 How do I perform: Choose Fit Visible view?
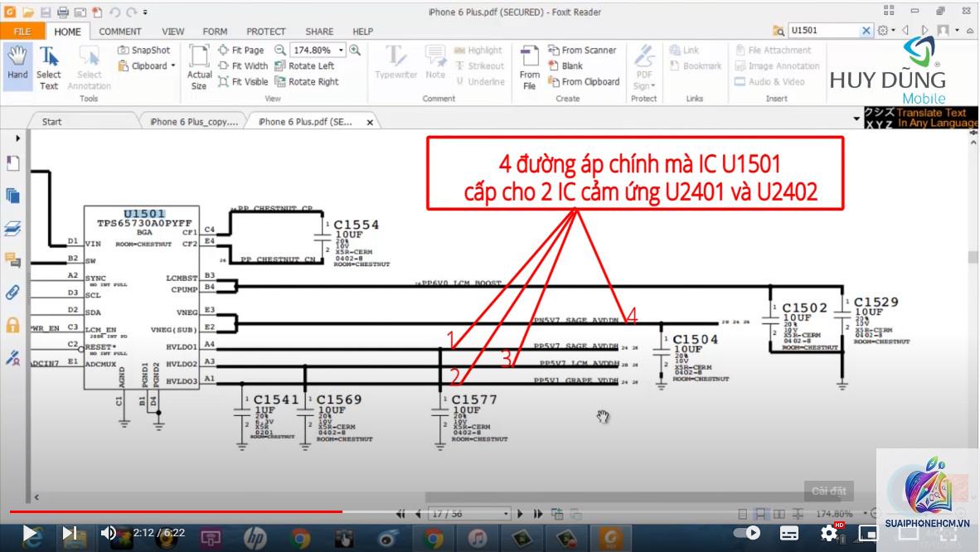243,81
